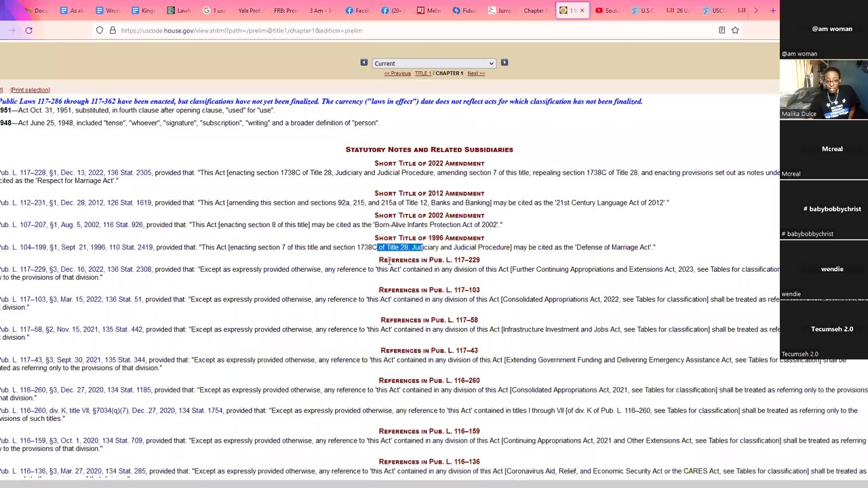868x488 pixels.
Task: Click '134 Stat. 1185' citation link
Action: [x=130, y=390]
